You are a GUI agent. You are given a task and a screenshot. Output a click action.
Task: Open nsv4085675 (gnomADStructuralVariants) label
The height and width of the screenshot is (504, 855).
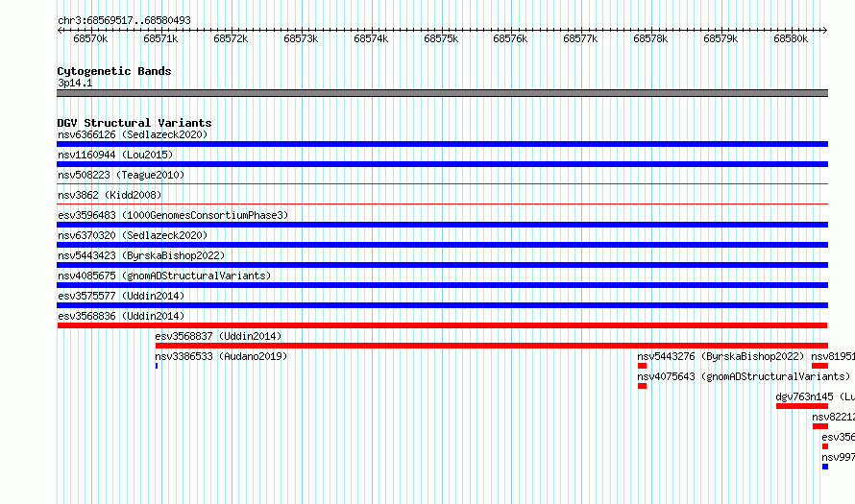(164, 276)
